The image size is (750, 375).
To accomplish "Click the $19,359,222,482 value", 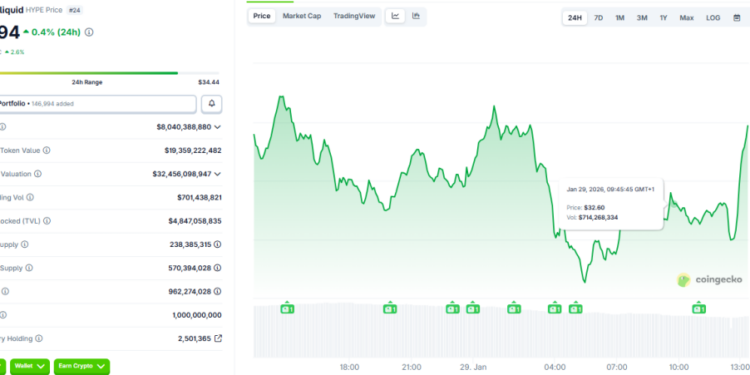I will click(x=193, y=150).
